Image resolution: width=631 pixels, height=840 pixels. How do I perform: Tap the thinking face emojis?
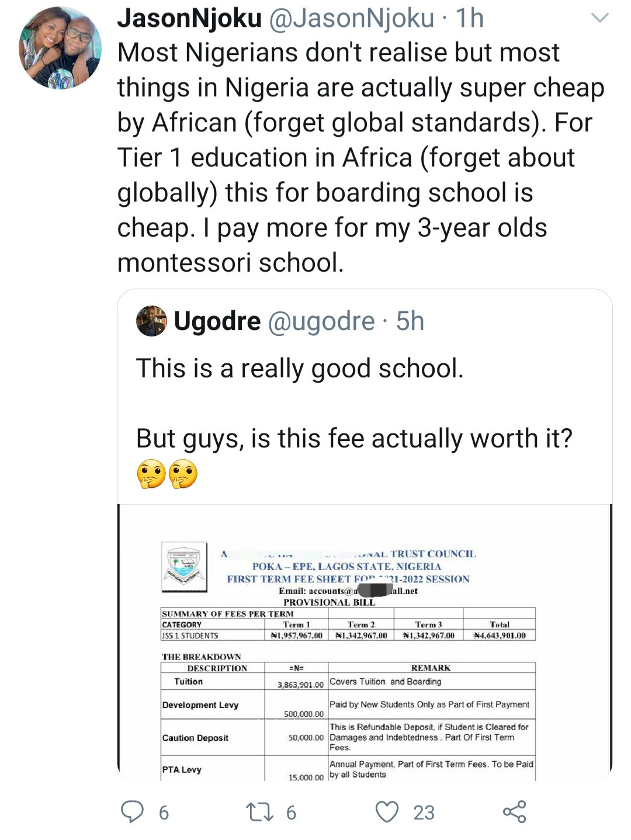coord(167,474)
